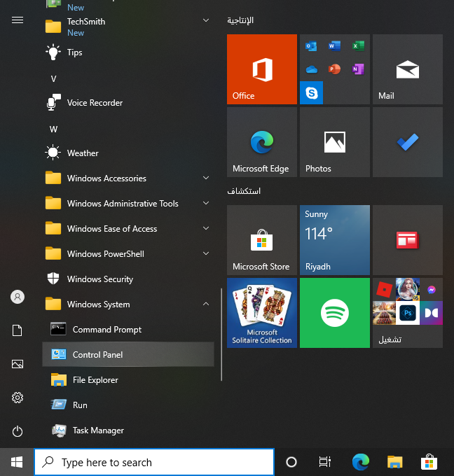Open OneDrive from the Office apps tile
454x476 pixels.
tap(312, 69)
